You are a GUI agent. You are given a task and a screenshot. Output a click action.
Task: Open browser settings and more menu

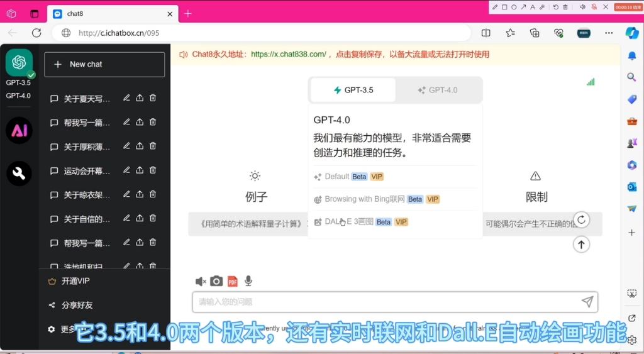tap(609, 33)
